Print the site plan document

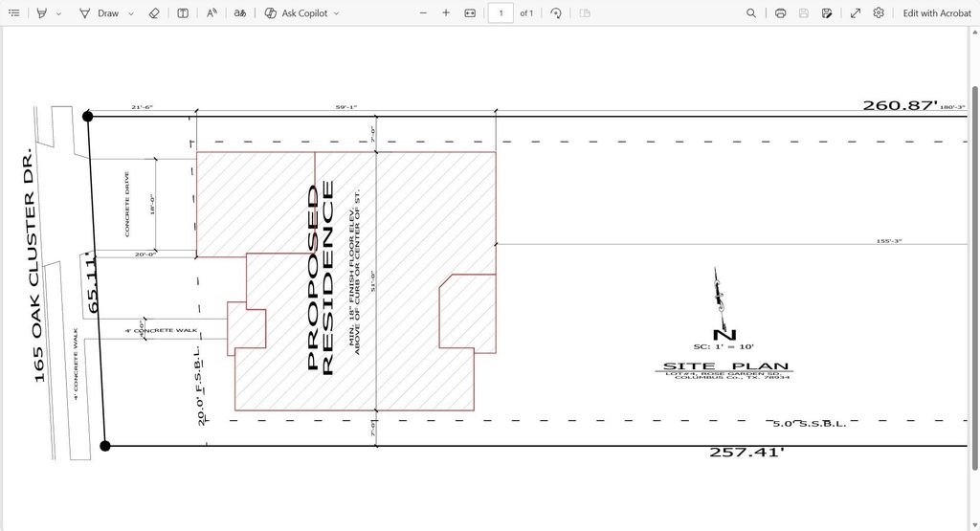pyautogui.click(x=780, y=13)
